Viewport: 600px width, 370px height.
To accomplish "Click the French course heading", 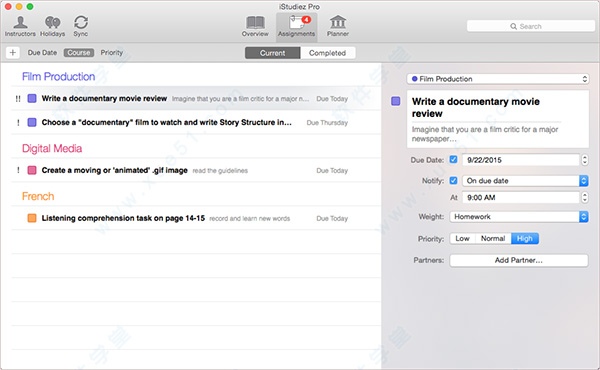I will click(x=38, y=196).
